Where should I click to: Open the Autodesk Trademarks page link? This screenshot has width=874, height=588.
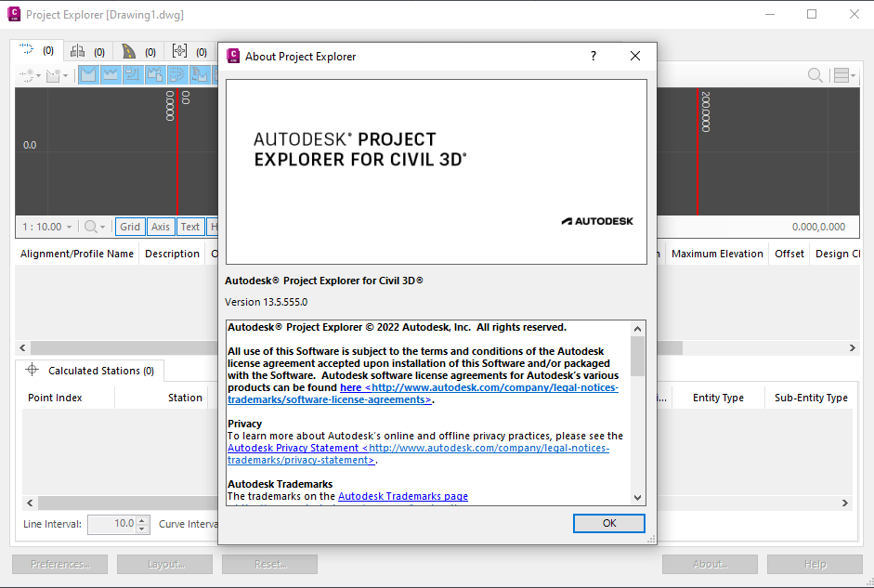(403, 496)
